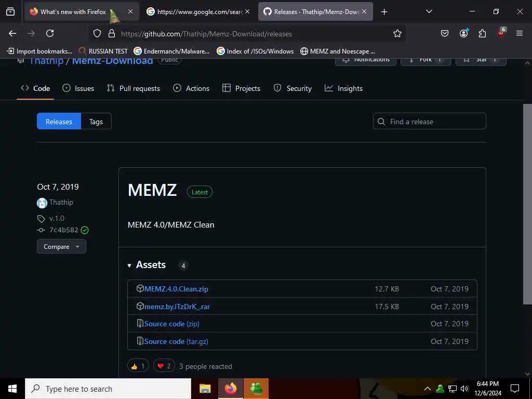Viewport: 532px width, 399px height.
Task: Open the volume speaker tray icon
Action: (464, 389)
